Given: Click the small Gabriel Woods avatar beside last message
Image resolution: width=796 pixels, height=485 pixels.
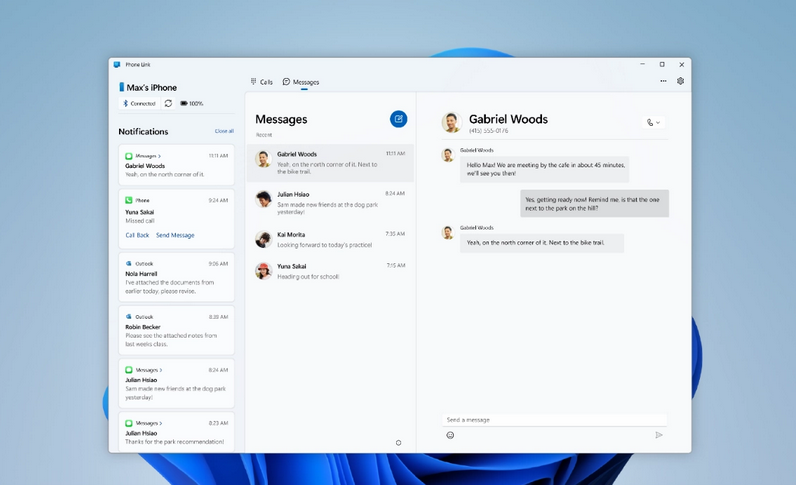Looking at the screenshot, I should pyautogui.click(x=447, y=233).
